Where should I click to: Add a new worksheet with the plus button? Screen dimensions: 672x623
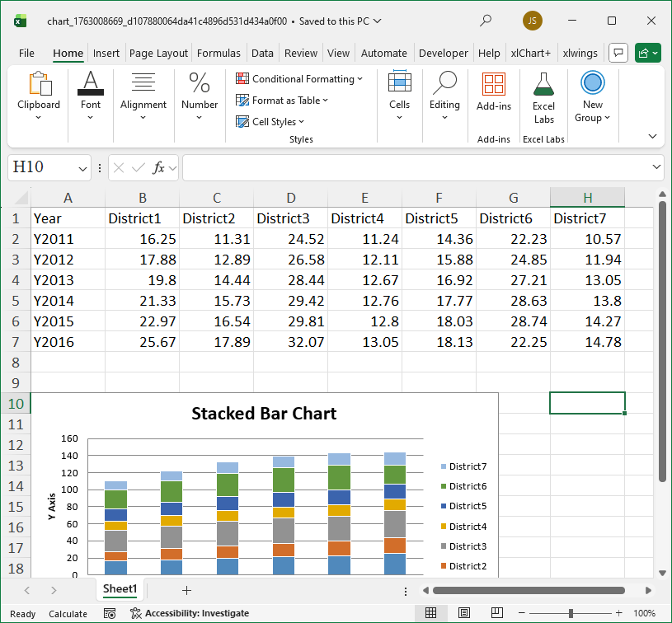tap(186, 590)
